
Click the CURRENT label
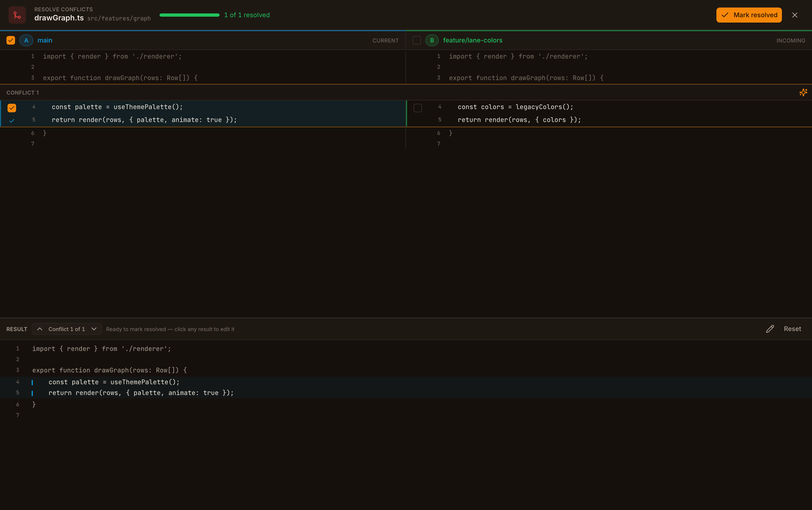coord(385,41)
